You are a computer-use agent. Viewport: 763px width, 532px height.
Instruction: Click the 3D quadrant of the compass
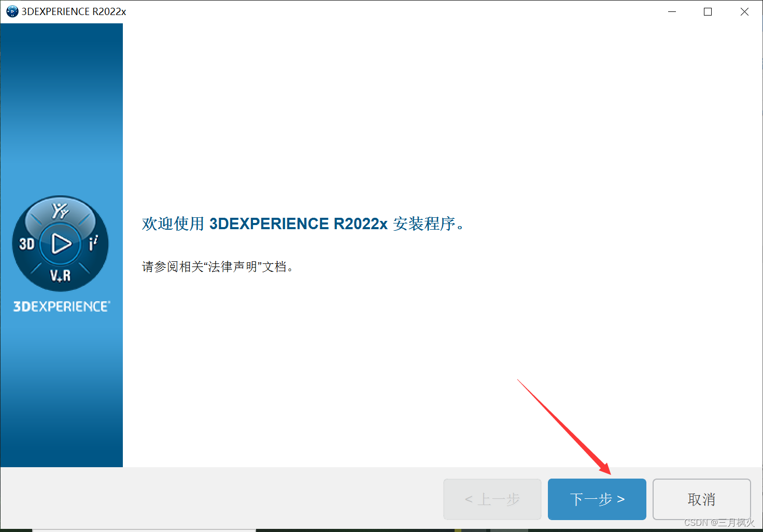coord(26,244)
